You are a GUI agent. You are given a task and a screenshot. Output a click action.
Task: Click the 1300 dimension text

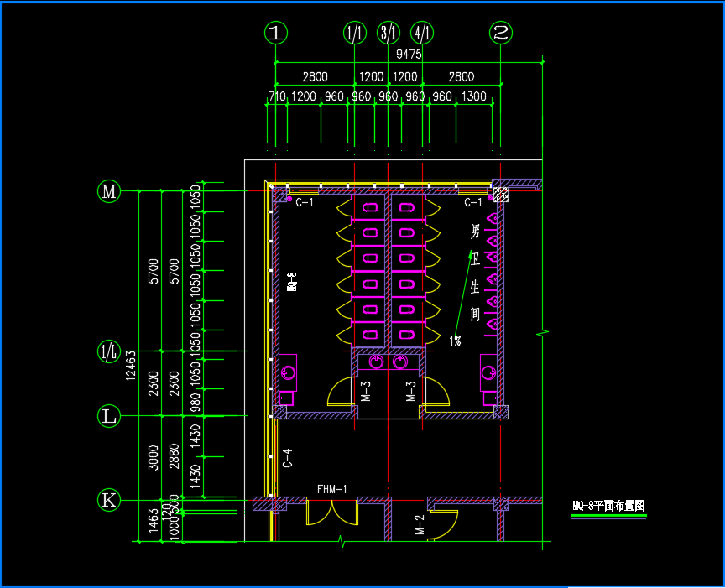point(474,96)
